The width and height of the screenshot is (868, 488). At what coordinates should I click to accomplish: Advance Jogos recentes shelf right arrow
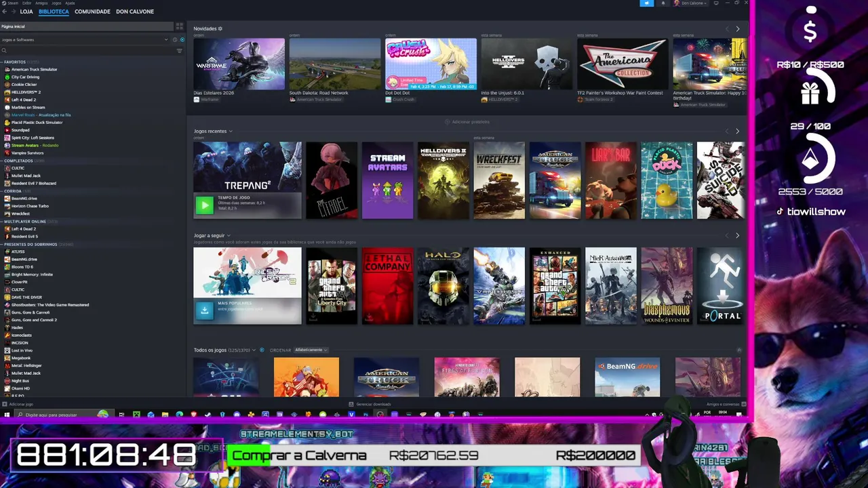pyautogui.click(x=738, y=131)
